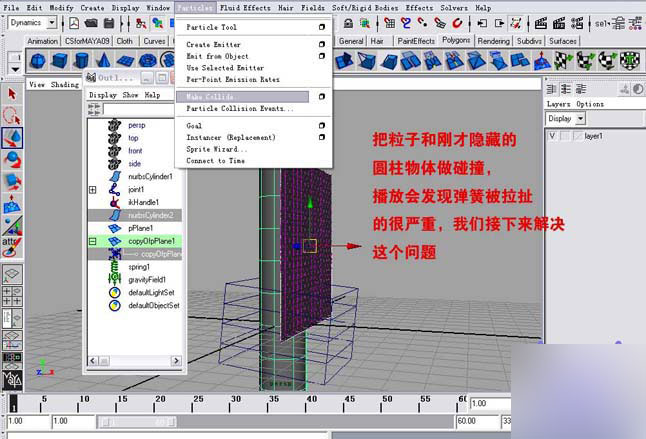Click the current frame 1.00 field

point(490,404)
